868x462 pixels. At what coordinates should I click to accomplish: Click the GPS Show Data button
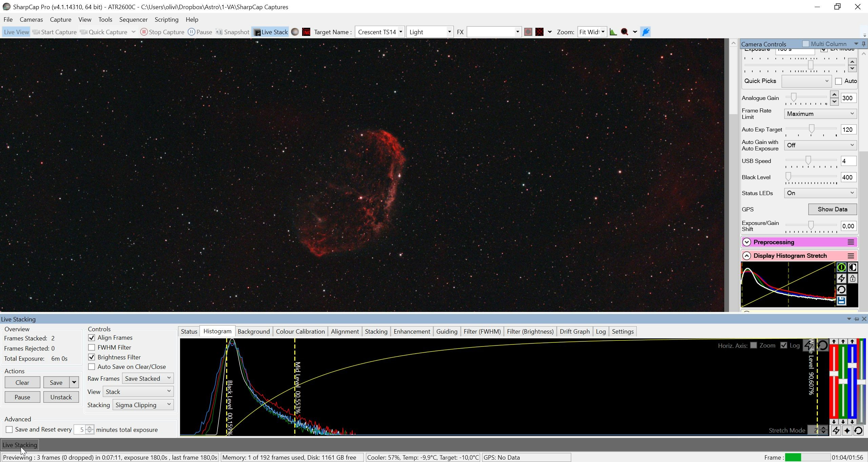(x=832, y=209)
